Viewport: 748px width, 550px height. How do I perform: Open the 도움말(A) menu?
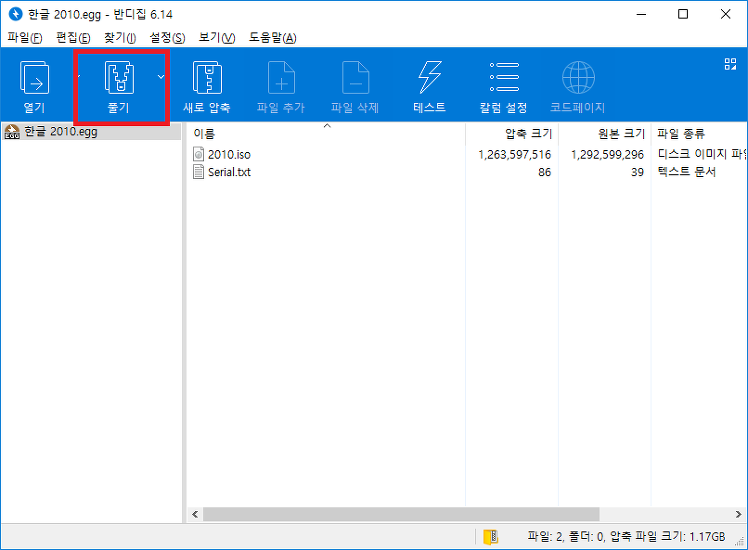(272, 38)
